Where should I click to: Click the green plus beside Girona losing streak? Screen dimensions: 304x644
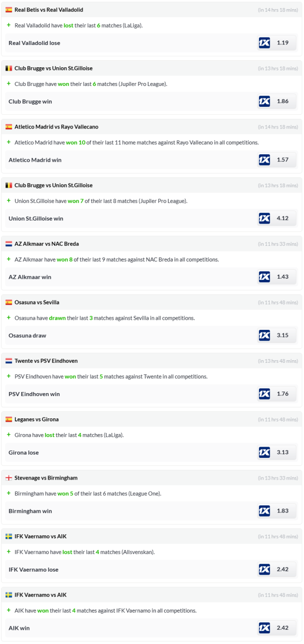pyautogui.click(x=9, y=435)
